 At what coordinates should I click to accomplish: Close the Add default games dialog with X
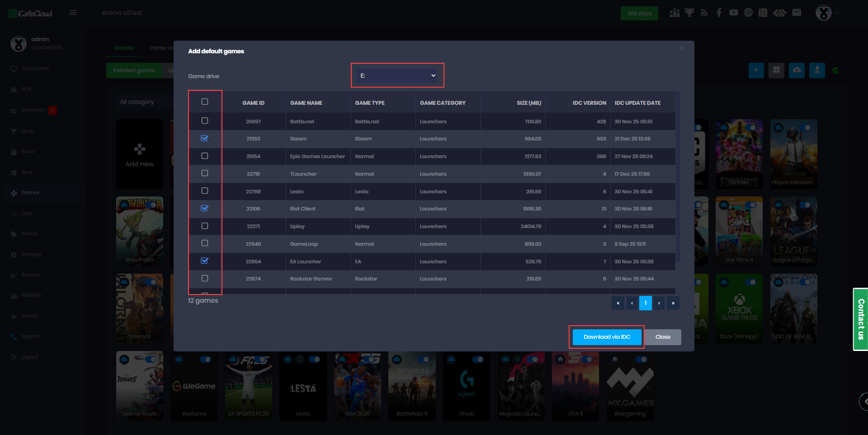[x=682, y=48]
